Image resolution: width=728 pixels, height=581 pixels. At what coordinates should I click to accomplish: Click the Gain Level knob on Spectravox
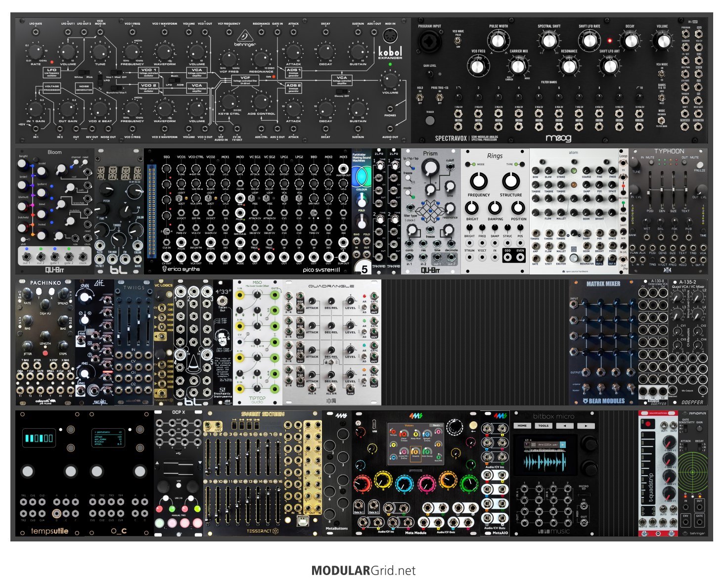click(x=429, y=75)
